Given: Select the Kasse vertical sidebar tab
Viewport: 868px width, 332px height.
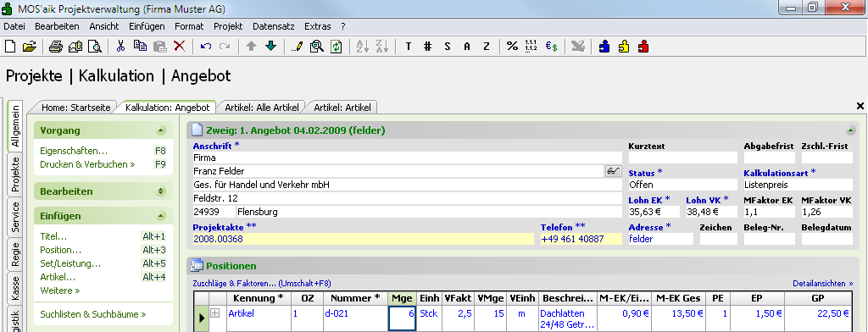Looking at the screenshot, I should click(15, 288).
